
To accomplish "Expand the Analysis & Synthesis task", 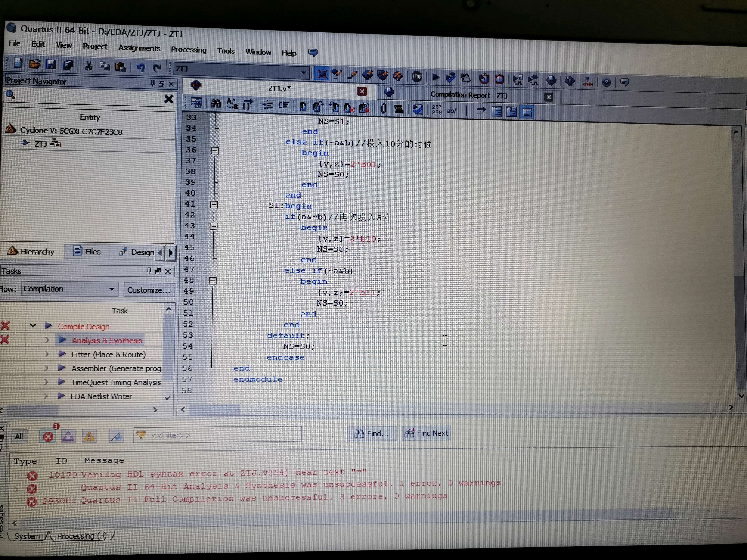I will (47, 340).
